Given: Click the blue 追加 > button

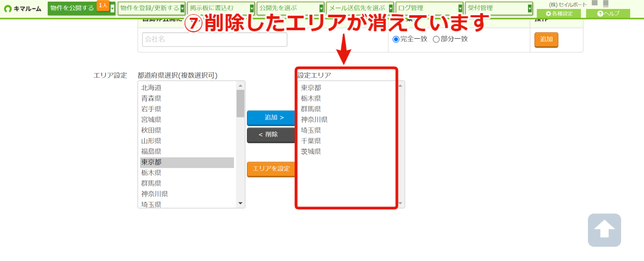Looking at the screenshot, I should 271,118.
